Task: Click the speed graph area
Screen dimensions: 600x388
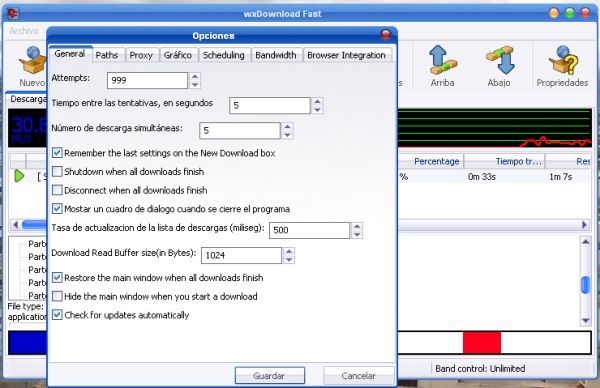Action: tap(494, 128)
